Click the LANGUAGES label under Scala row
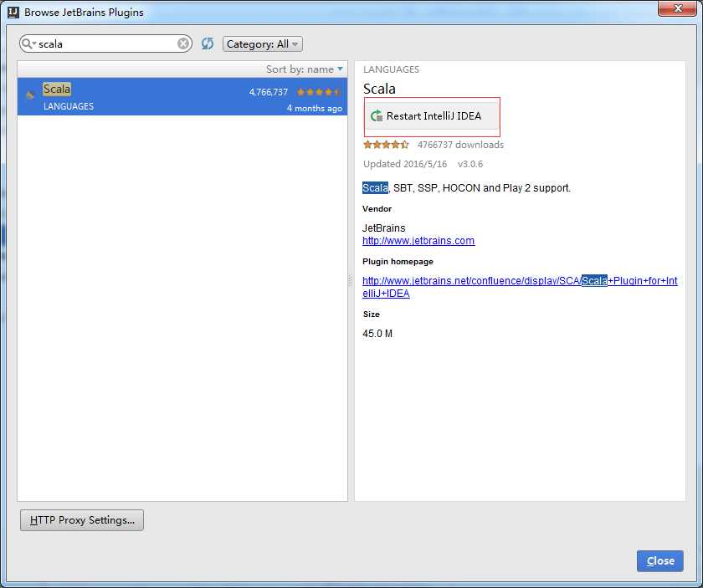The height and width of the screenshot is (588, 703). 69,106
